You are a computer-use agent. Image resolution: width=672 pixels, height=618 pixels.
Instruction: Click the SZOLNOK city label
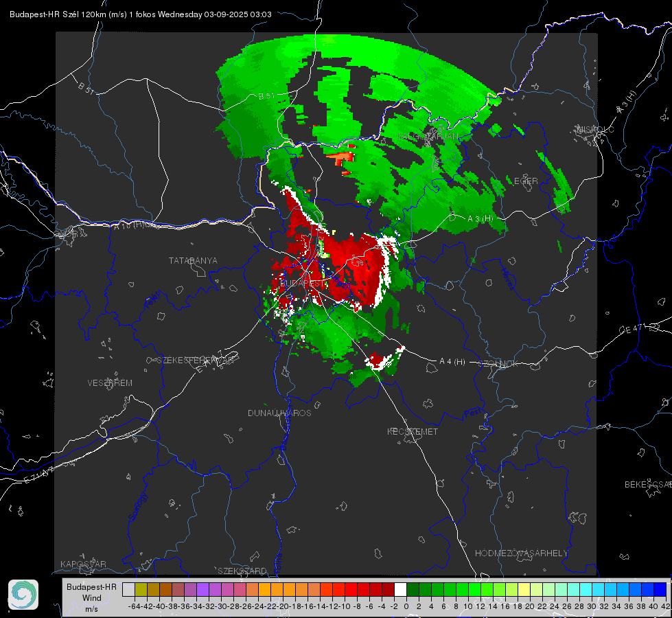click(500, 364)
